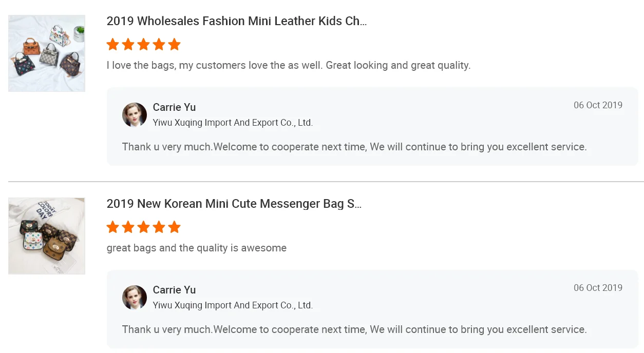Open the Korean messenger bag product thumbnail
This screenshot has width=644, height=353.
(47, 236)
